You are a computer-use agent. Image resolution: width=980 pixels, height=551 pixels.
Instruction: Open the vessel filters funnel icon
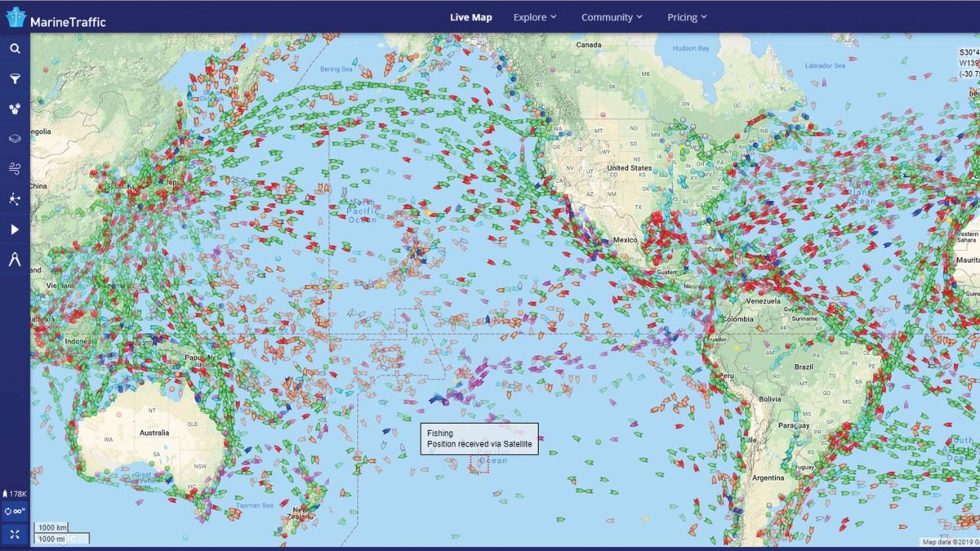(15, 78)
